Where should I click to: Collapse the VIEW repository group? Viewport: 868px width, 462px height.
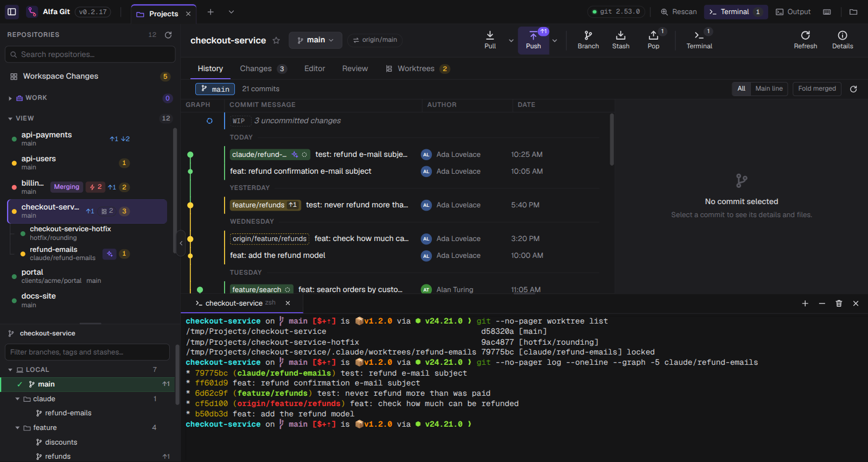(10, 118)
